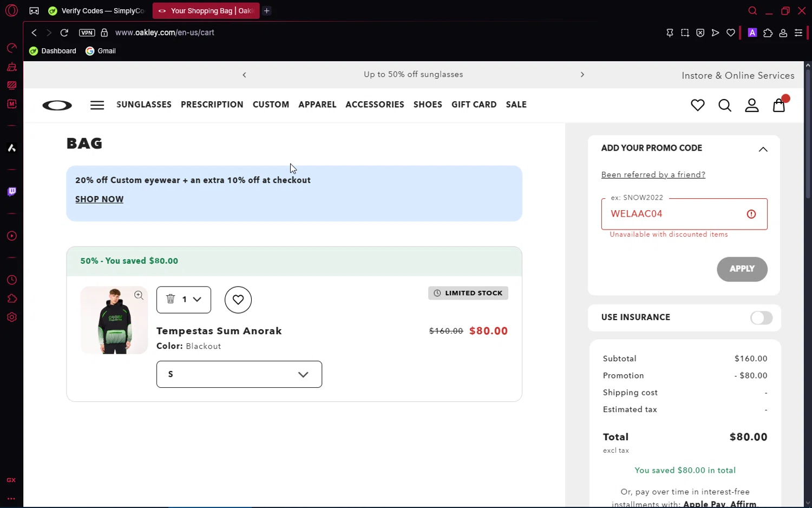Open Twitch in the Opera sidebar
812x508 pixels.
11,192
